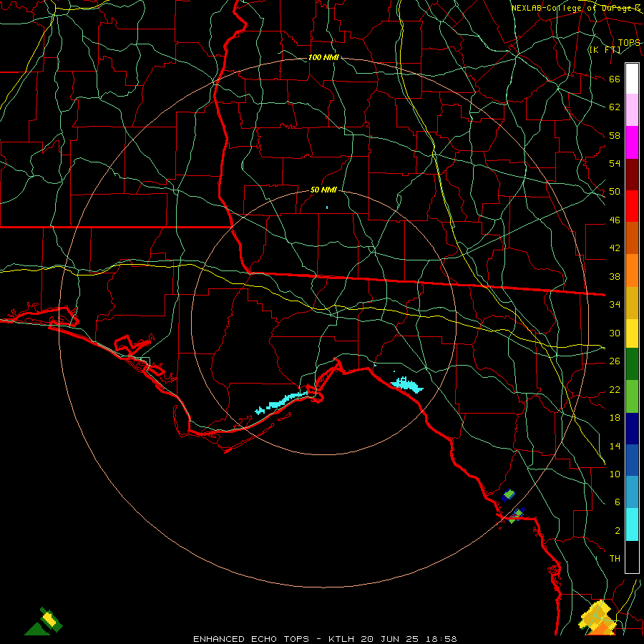Click the '100 NMI' range ring label

[323, 57]
